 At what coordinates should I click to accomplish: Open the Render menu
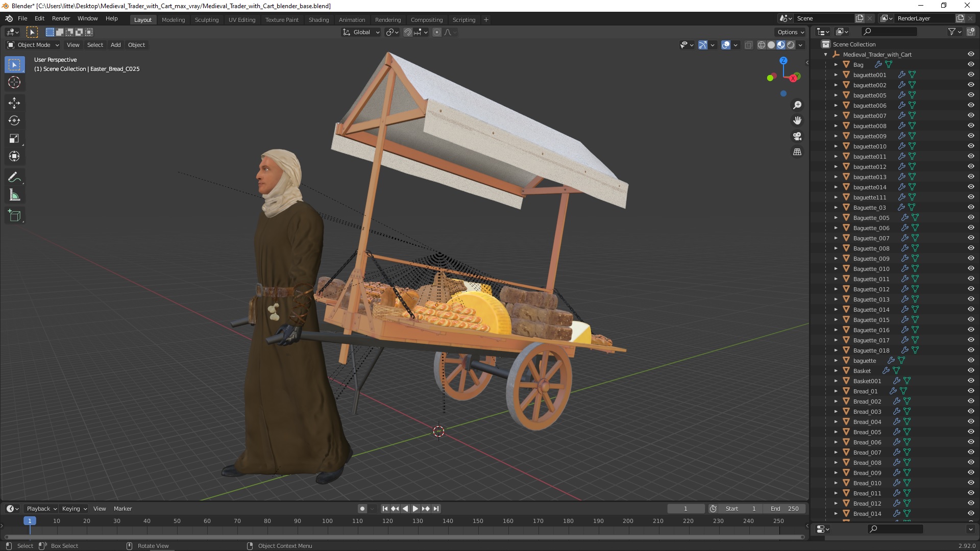(61, 18)
